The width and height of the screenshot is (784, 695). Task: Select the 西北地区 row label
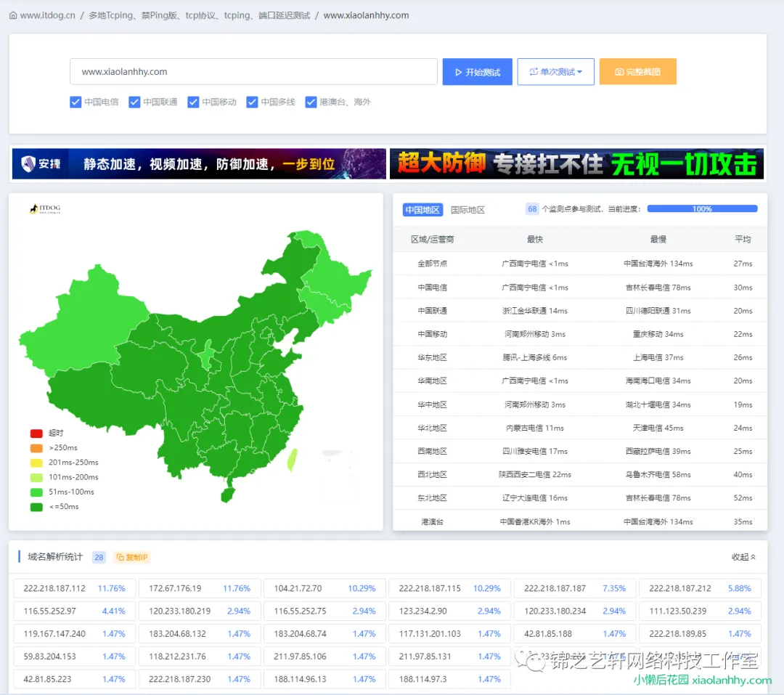tap(433, 474)
